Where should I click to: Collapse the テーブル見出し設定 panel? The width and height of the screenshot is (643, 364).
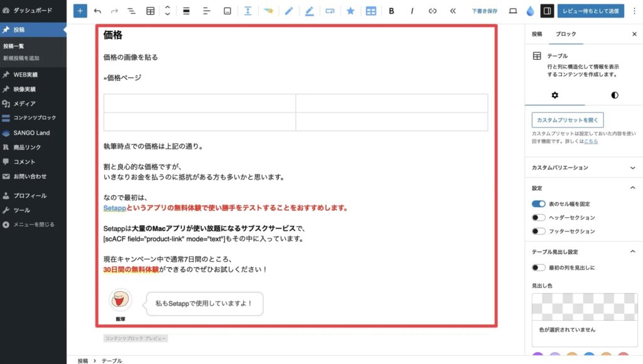coord(632,252)
